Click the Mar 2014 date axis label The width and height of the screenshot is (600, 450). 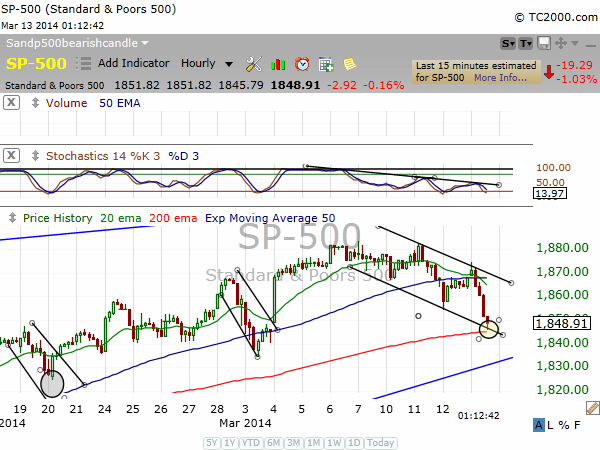[x=245, y=423]
